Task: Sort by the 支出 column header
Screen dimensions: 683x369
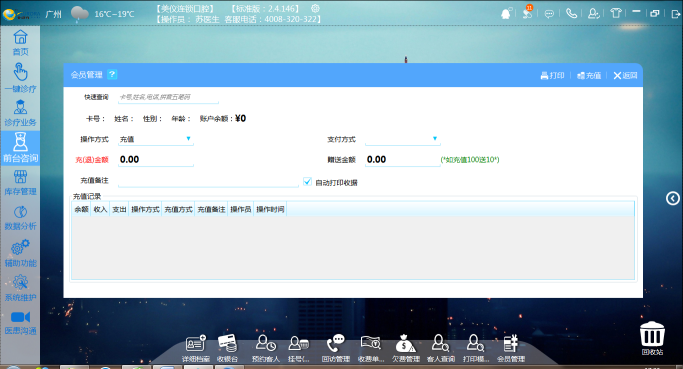Action: point(119,210)
